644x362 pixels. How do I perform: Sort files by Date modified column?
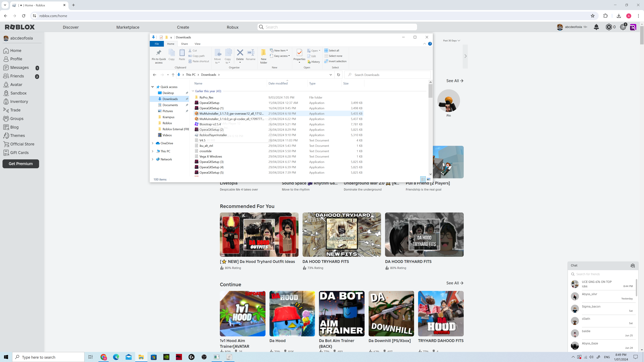(278, 83)
